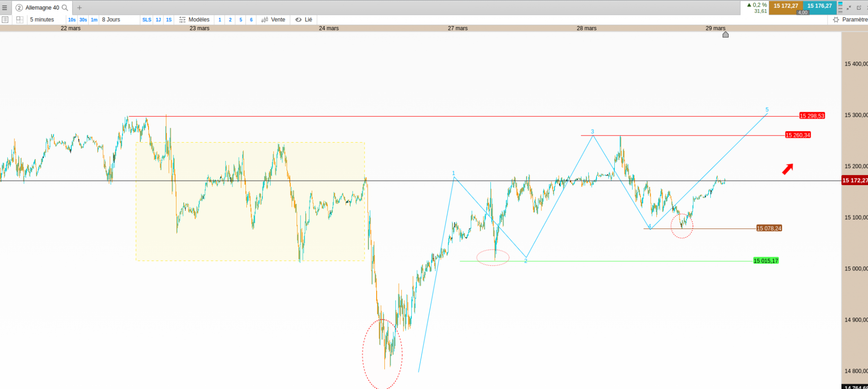868x389 pixels.
Task: Click the 23 mars date label
Action: [200, 28]
